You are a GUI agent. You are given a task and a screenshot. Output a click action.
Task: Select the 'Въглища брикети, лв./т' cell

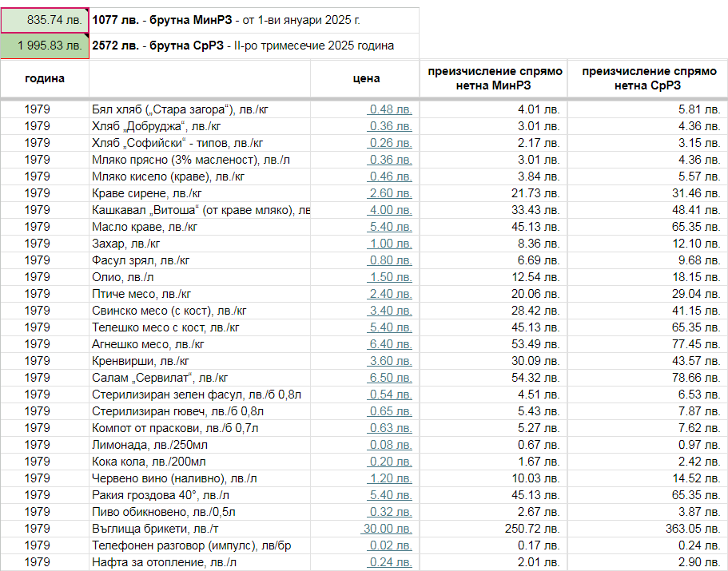pos(200,529)
